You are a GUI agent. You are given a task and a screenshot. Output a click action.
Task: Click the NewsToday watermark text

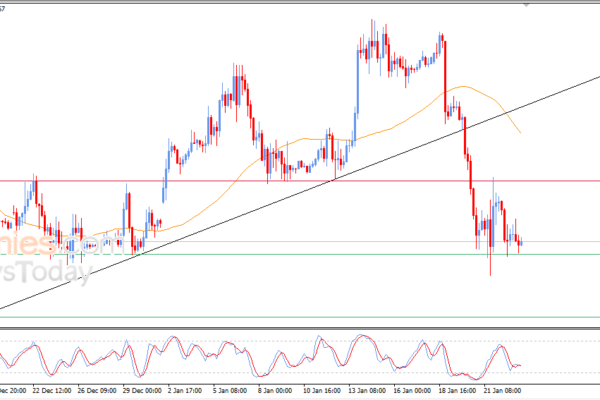tap(50, 272)
